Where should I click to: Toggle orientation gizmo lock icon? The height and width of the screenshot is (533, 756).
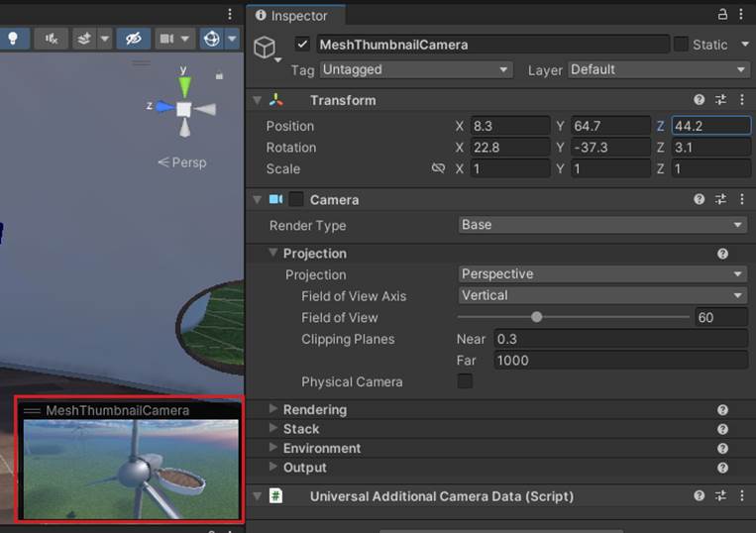click(x=219, y=75)
